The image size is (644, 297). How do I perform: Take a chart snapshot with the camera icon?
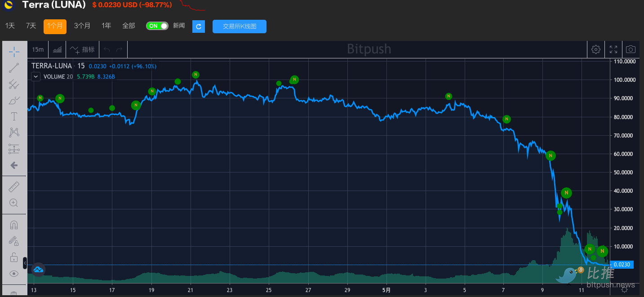point(631,49)
